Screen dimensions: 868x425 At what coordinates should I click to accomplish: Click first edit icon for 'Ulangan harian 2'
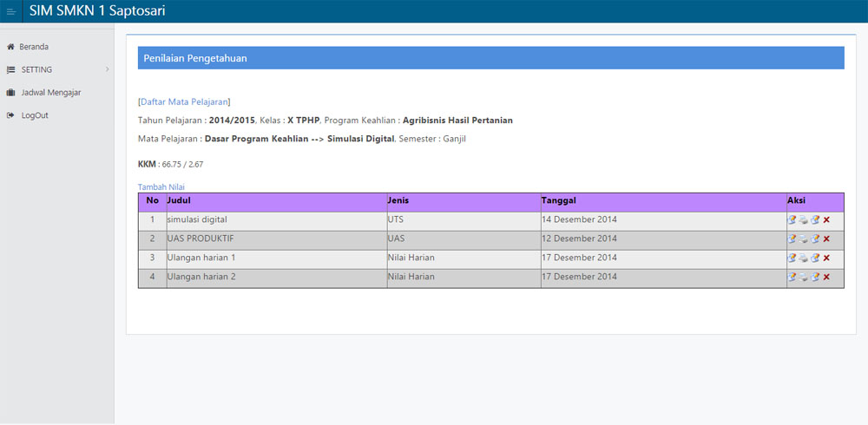tap(792, 278)
